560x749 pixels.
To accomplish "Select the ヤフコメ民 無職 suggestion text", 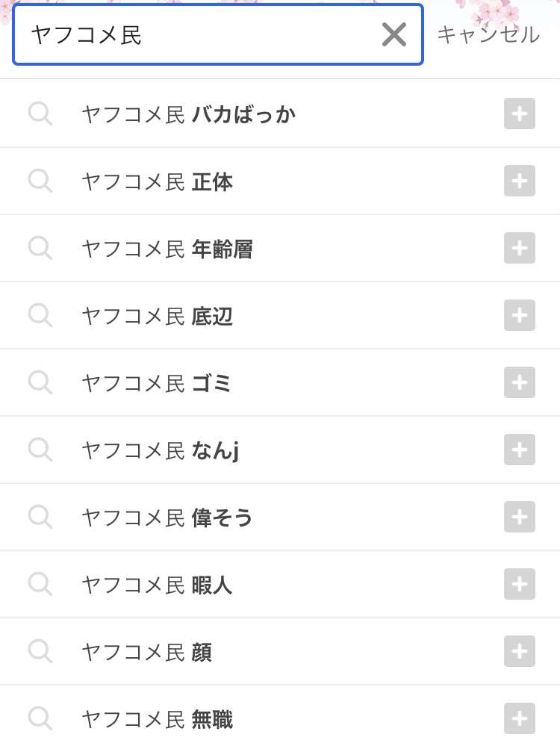I will (x=158, y=719).
